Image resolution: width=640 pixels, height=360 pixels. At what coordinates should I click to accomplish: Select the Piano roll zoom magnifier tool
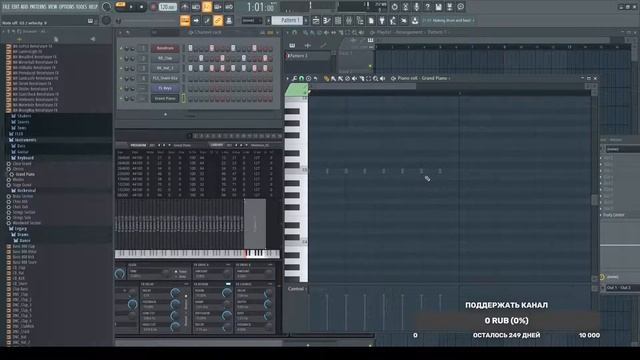375,78
